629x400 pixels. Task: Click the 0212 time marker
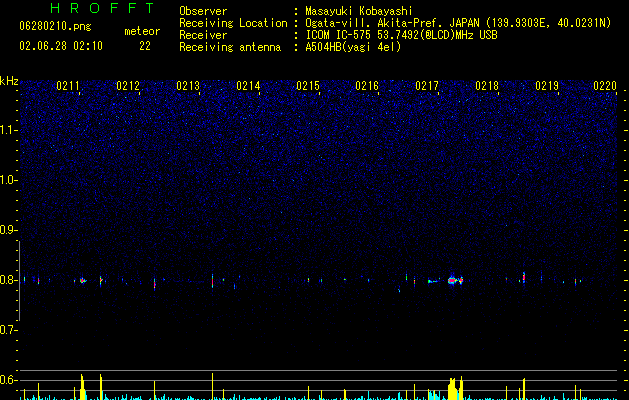tap(128, 86)
